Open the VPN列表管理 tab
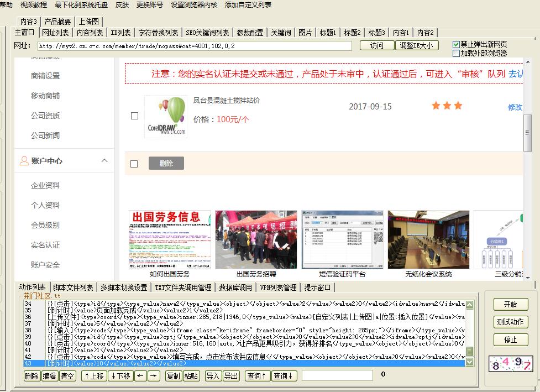Image resolution: width=540 pixels, height=392 pixels. [278, 288]
